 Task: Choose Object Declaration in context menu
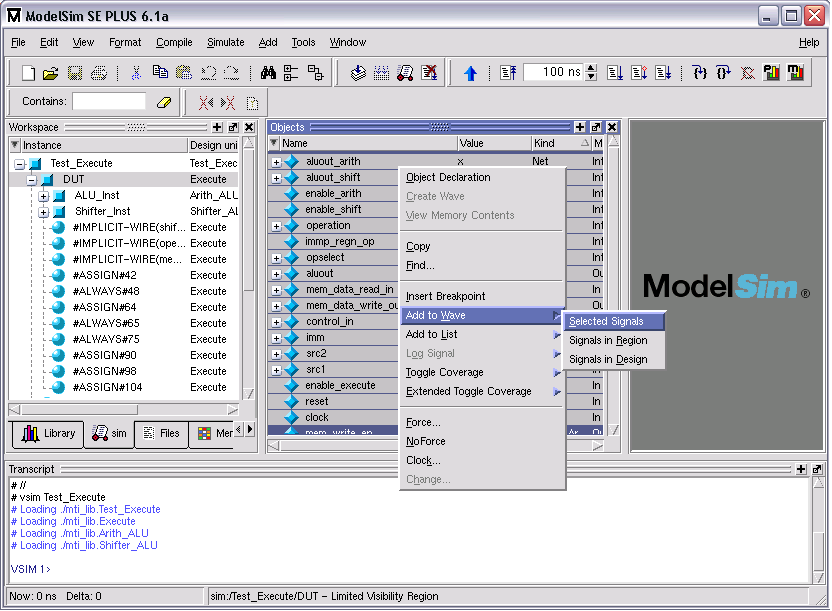pos(482,178)
